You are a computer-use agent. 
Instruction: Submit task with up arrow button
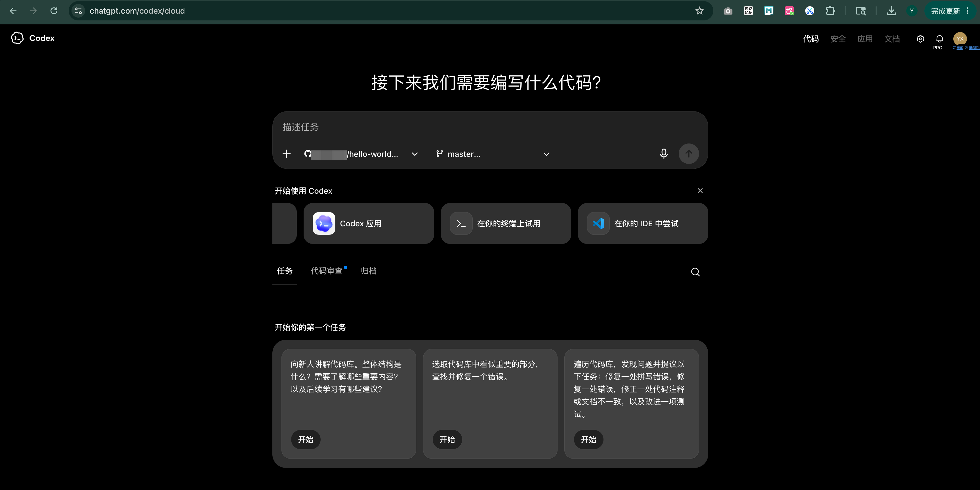click(689, 154)
